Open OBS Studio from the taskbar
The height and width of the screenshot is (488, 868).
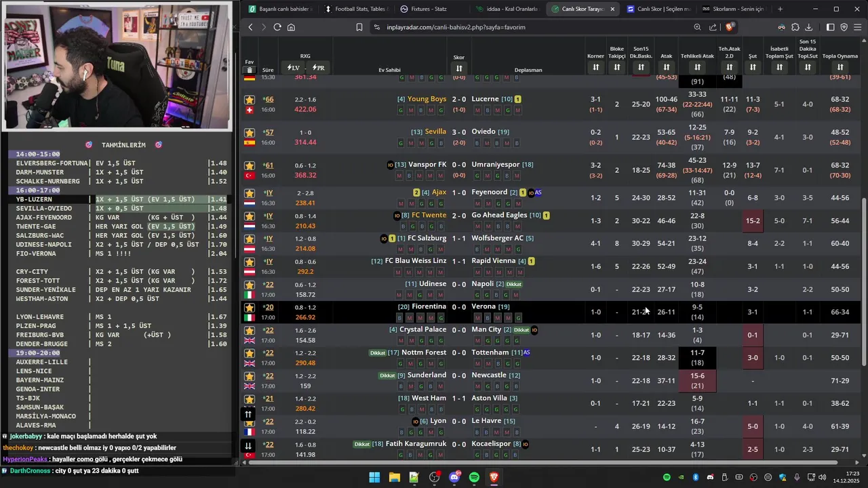pos(434,477)
